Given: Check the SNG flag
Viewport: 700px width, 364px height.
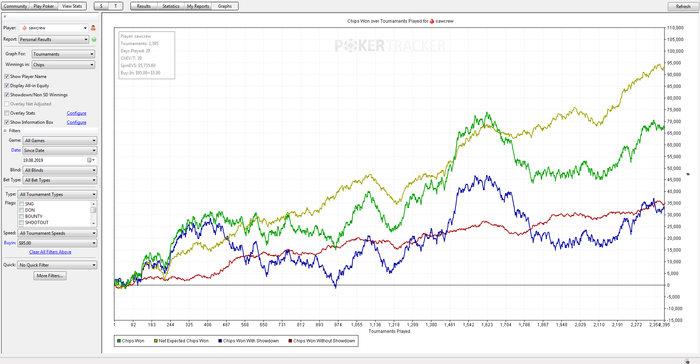Looking at the screenshot, I should [x=21, y=204].
